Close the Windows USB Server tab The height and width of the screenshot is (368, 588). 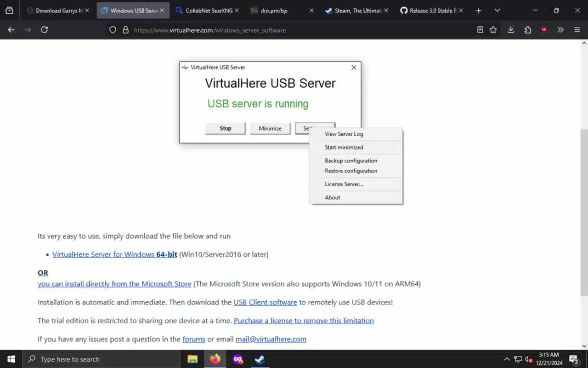click(162, 11)
